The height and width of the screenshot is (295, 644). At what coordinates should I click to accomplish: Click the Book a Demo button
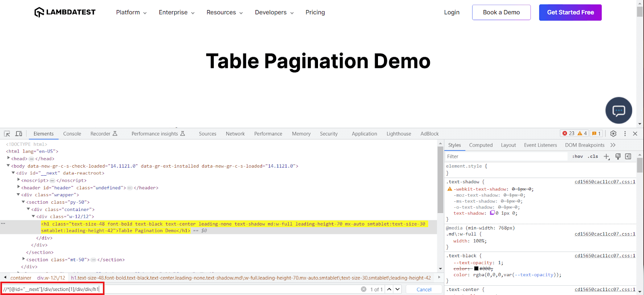click(502, 12)
